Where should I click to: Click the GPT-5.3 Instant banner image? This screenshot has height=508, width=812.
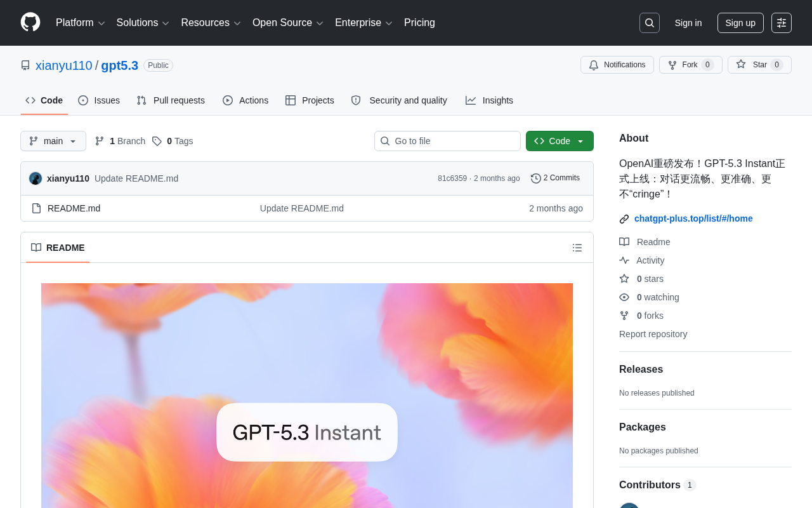tap(307, 396)
